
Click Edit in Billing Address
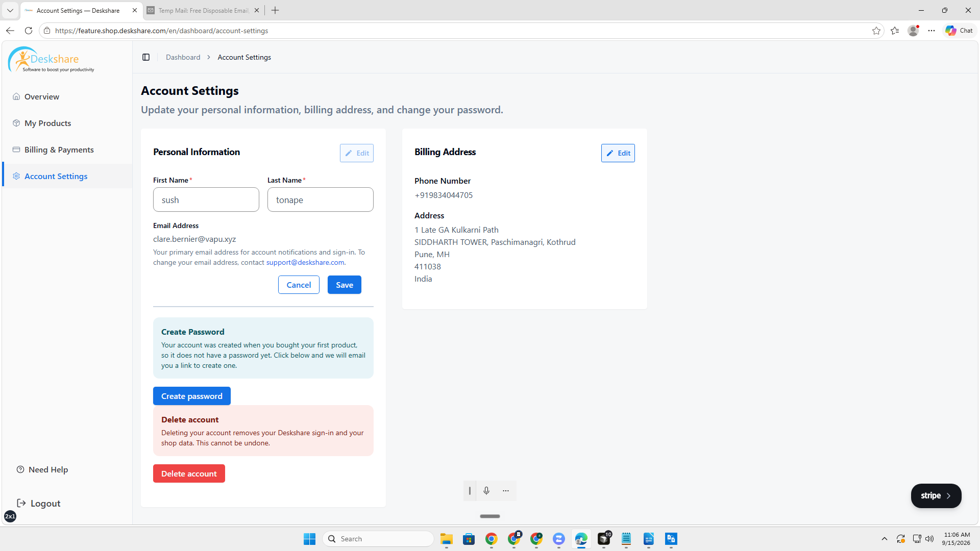[x=618, y=153]
